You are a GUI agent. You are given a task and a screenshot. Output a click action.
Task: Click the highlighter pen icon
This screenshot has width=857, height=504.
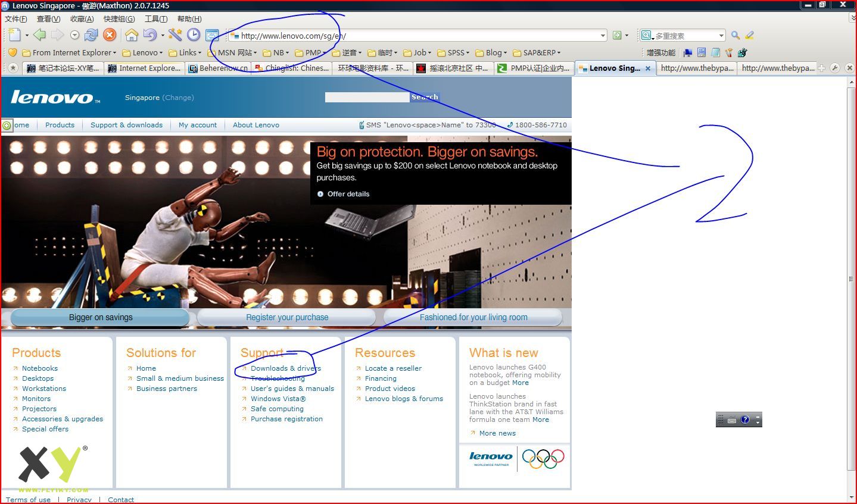click(x=749, y=36)
